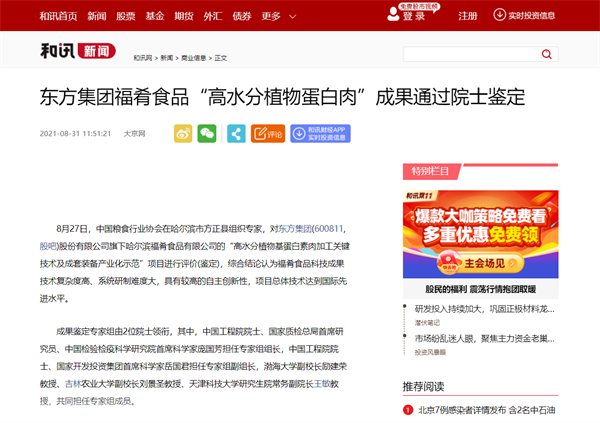The height and width of the screenshot is (423, 600).
Task: Click 商业信息 in the breadcrumb
Action: [194, 58]
